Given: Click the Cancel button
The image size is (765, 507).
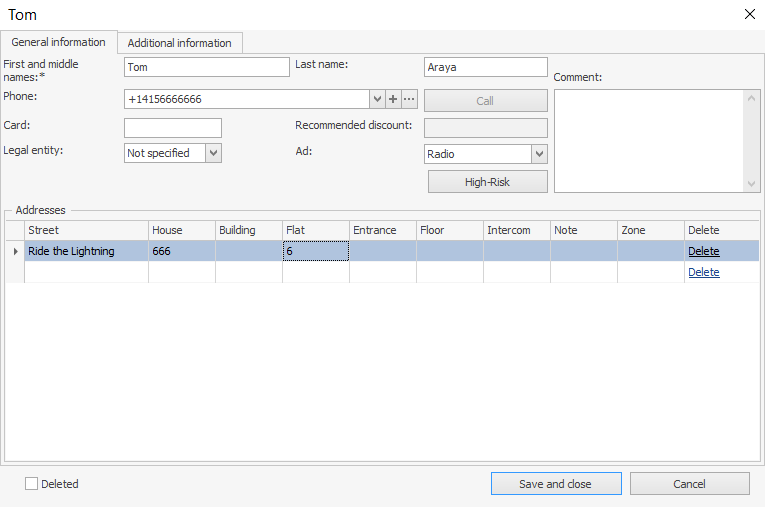Looking at the screenshot, I should tap(689, 484).
